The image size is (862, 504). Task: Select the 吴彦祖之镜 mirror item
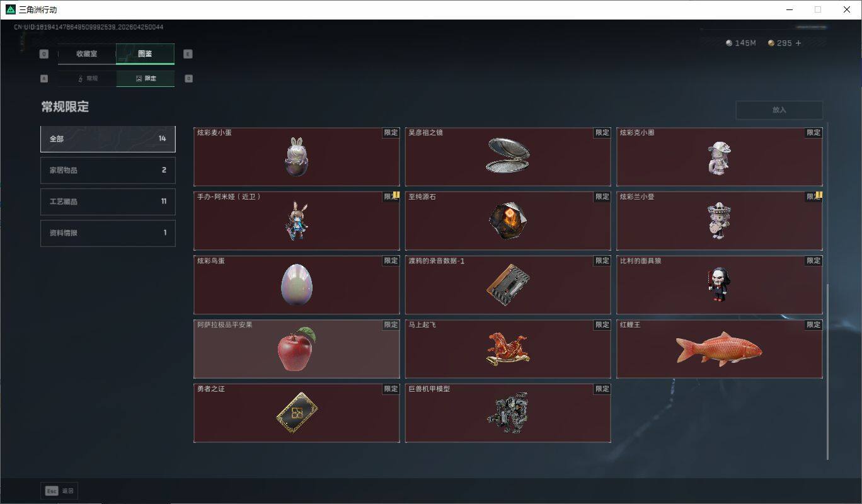click(508, 157)
